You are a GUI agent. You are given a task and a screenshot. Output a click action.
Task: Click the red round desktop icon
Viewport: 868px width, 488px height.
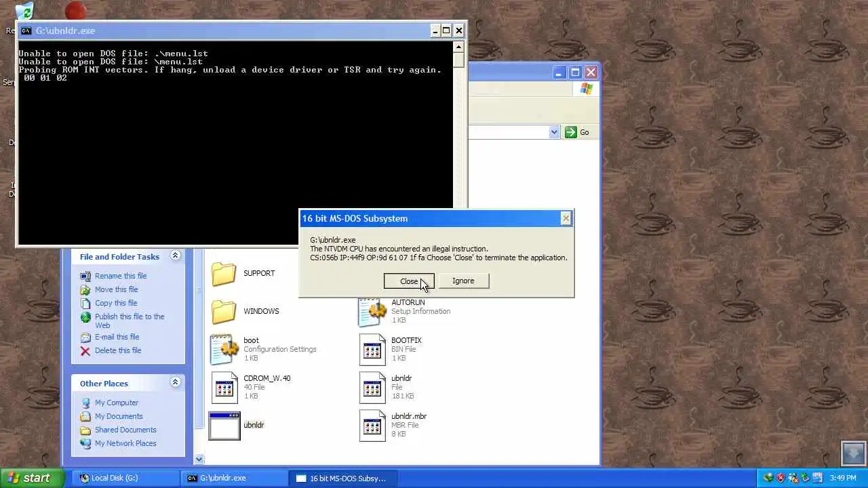click(75, 10)
